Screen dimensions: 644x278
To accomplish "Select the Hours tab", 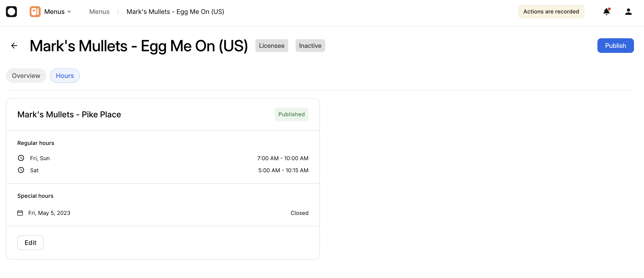I will (65, 76).
